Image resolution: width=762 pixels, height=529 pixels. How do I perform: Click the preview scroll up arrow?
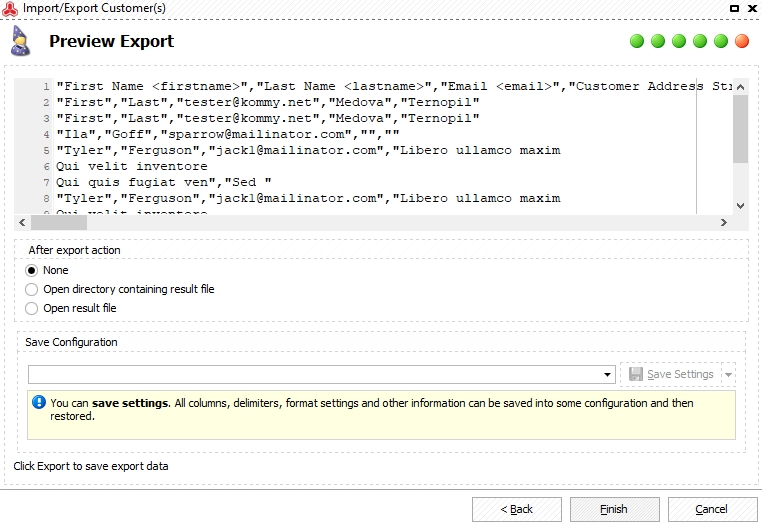(740, 87)
